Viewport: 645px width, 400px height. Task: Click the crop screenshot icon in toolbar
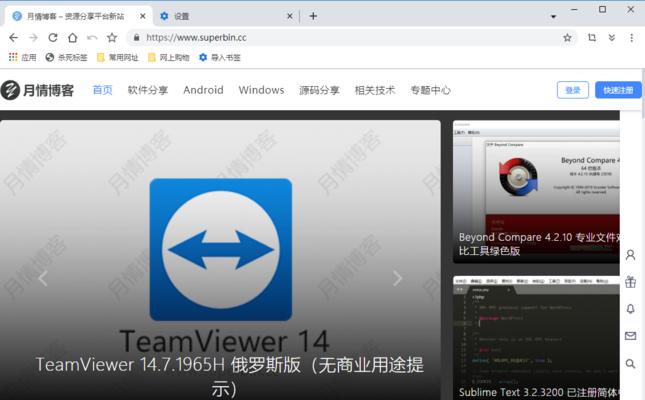click(x=592, y=38)
